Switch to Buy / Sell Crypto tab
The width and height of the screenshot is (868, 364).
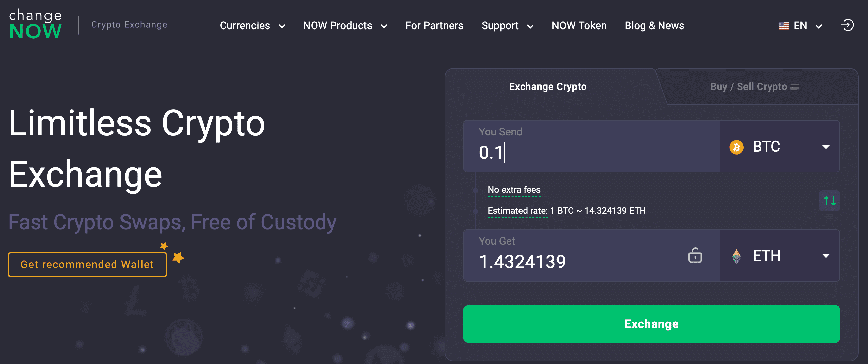pos(755,87)
